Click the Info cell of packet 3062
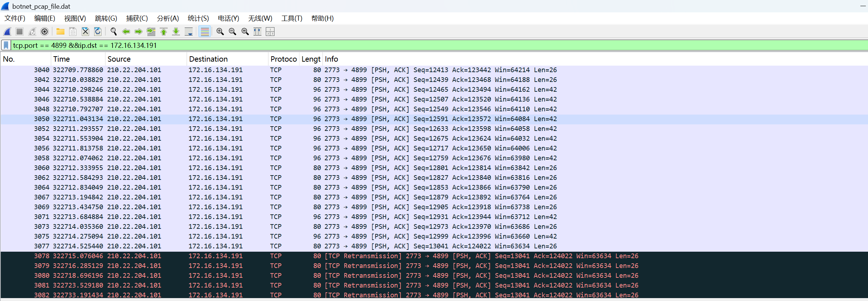The height and width of the screenshot is (301, 868). click(441, 178)
